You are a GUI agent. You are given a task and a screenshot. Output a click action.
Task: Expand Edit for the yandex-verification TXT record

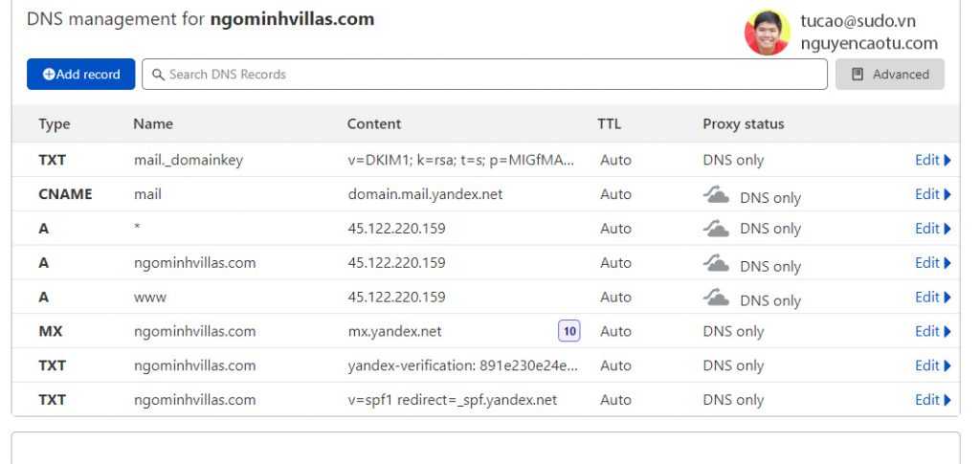[932, 365]
